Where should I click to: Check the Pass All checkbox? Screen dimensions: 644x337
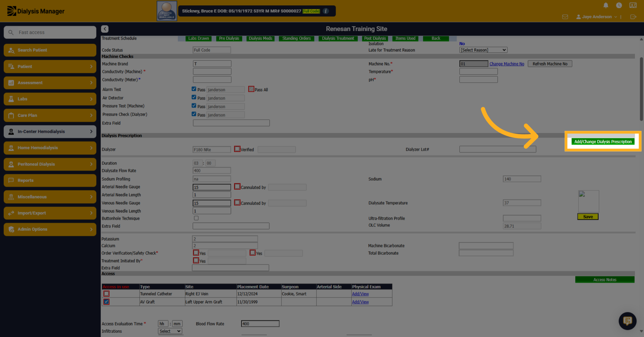tap(251, 89)
